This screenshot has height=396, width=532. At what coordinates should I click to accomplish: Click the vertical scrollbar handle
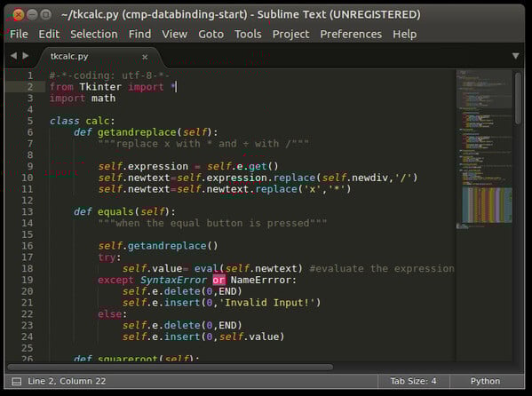(x=518, y=99)
